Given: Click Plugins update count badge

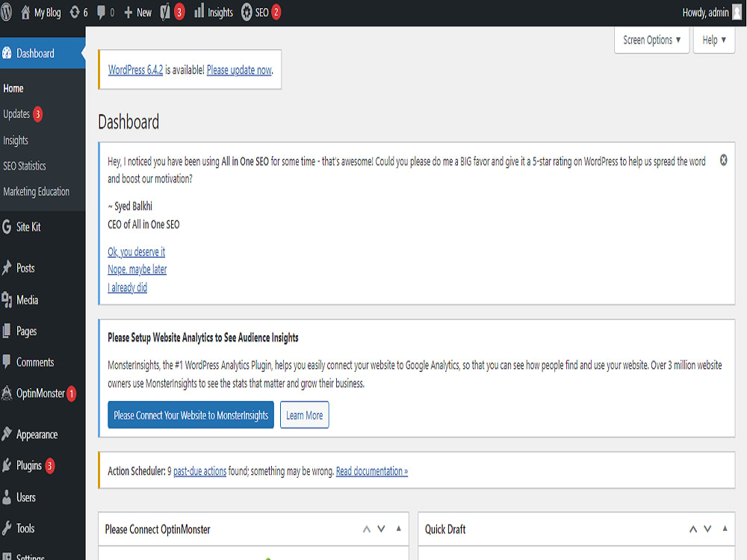Looking at the screenshot, I should 49,466.
